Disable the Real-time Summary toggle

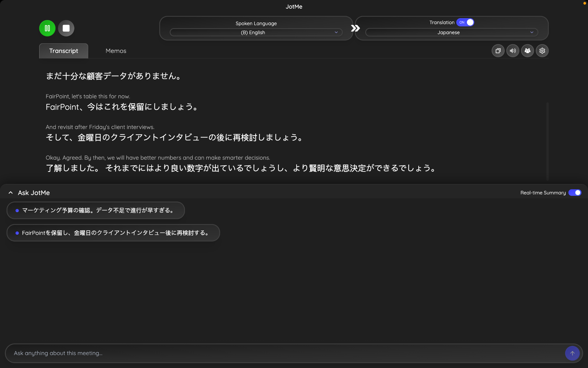click(x=575, y=193)
